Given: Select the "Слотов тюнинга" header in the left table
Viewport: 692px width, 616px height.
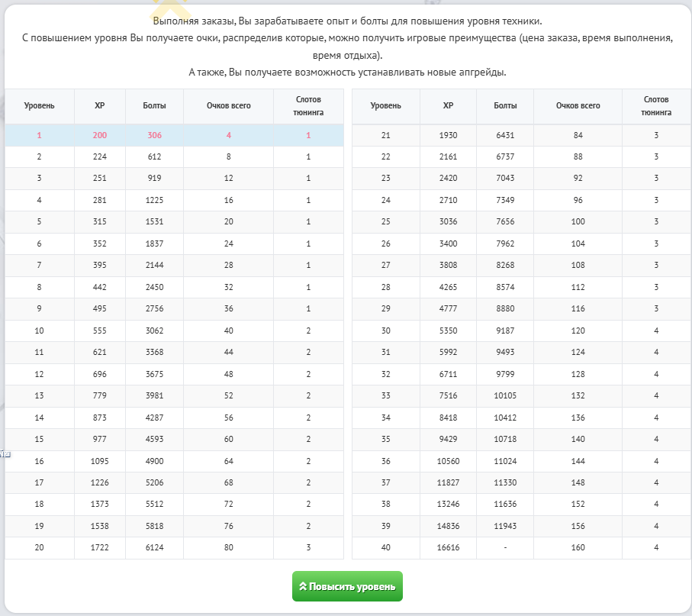Looking at the screenshot, I should pos(308,105).
